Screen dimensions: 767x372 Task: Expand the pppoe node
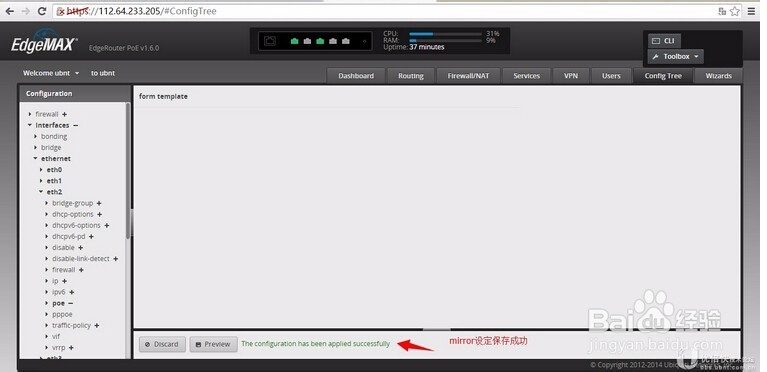pyautogui.click(x=47, y=314)
